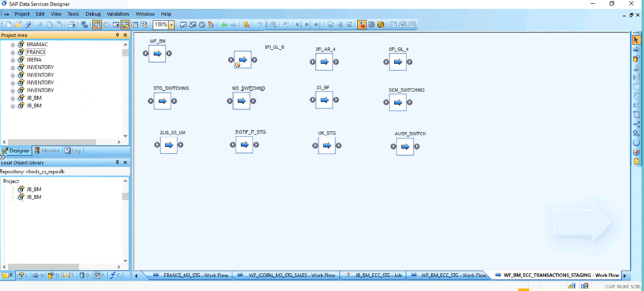Select the 03_BF workflow node
This screenshot has height=291, width=644.
[324, 100]
